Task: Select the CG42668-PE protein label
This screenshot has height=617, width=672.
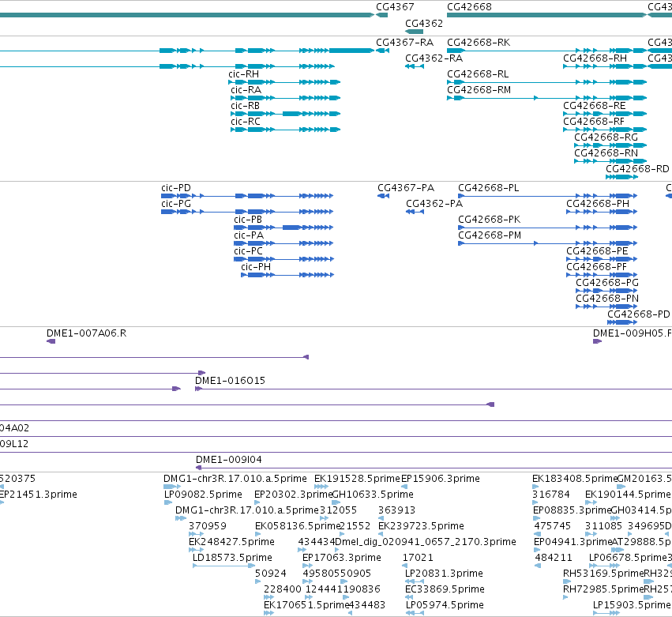Action: click(597, 251)
